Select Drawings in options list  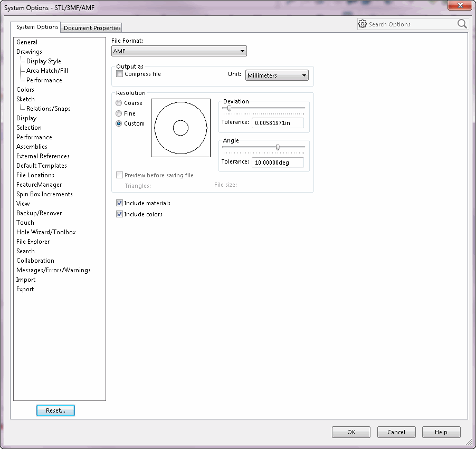pos(29,52)
